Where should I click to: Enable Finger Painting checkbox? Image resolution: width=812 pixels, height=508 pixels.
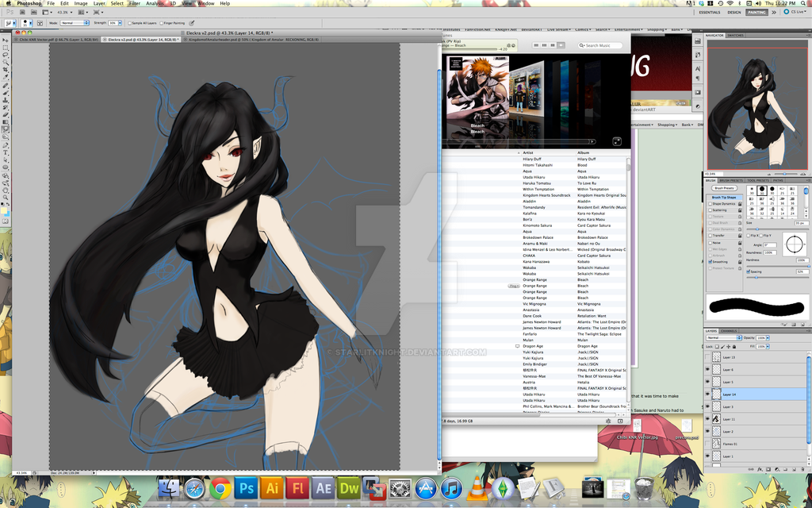click(162, 23)
